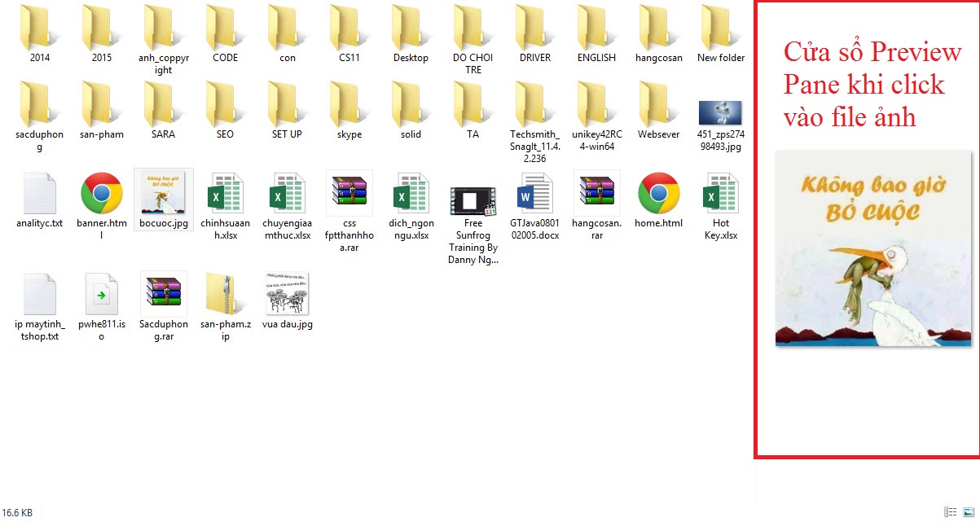The width and height of the screenshot is (980, 522).
Task: Select the DRIVER folder
Action: [534, 34]
